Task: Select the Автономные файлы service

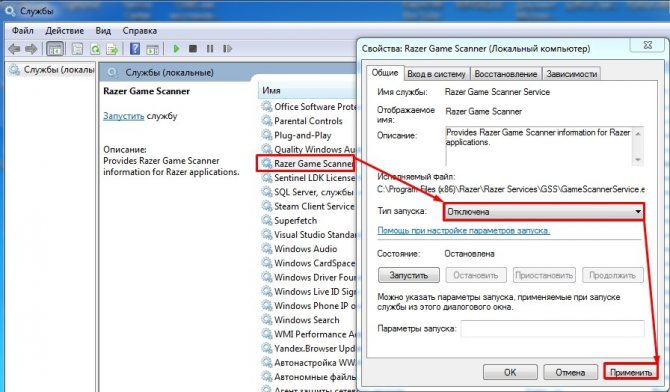Action: pyautogui.click(x=309, y=377)
